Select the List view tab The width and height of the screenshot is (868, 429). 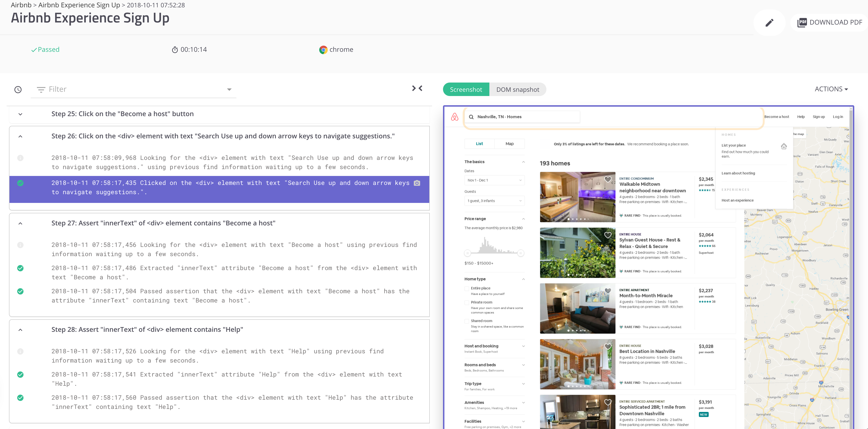(479, 144)
